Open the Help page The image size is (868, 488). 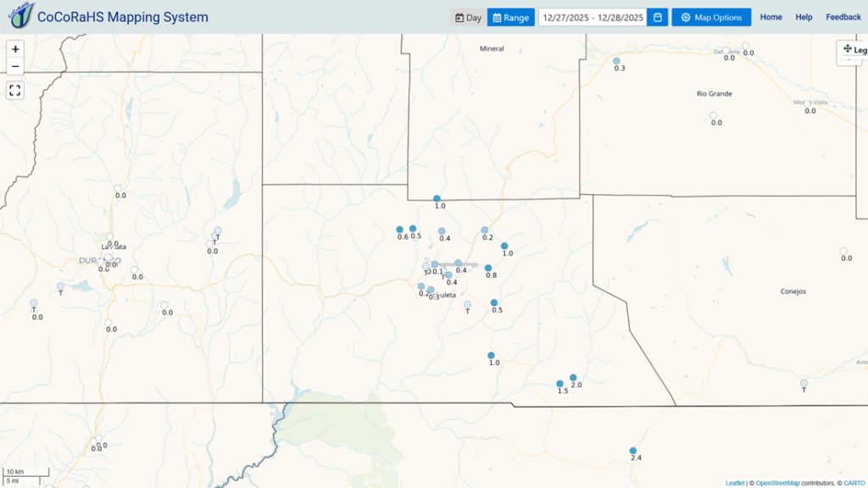point(804,17)
